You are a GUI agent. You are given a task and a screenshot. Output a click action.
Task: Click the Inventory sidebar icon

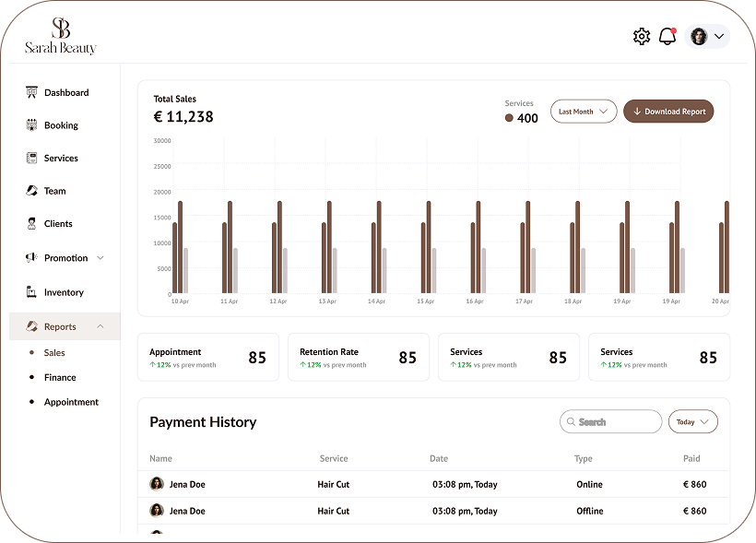pyautogui.click(x=31, y=292)
